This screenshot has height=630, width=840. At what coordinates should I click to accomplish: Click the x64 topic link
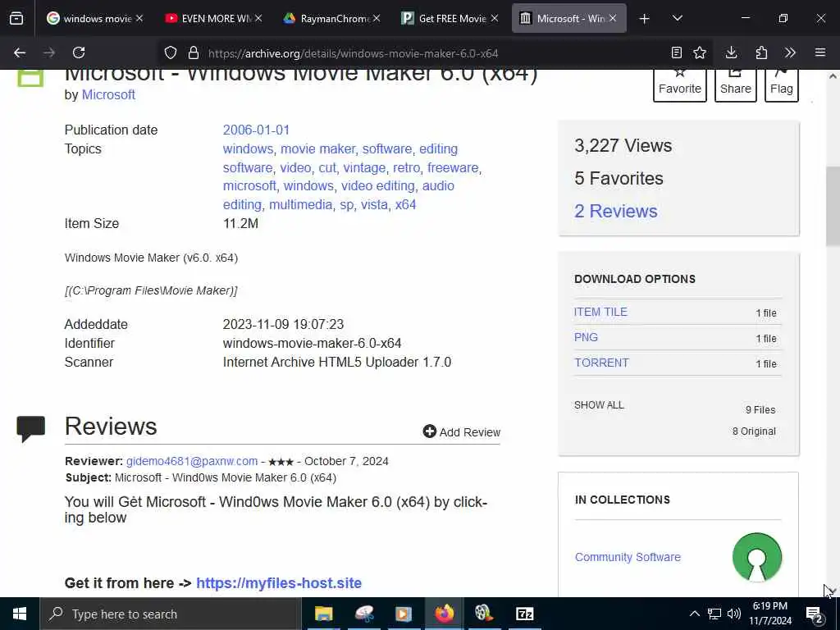coord(405,204)
